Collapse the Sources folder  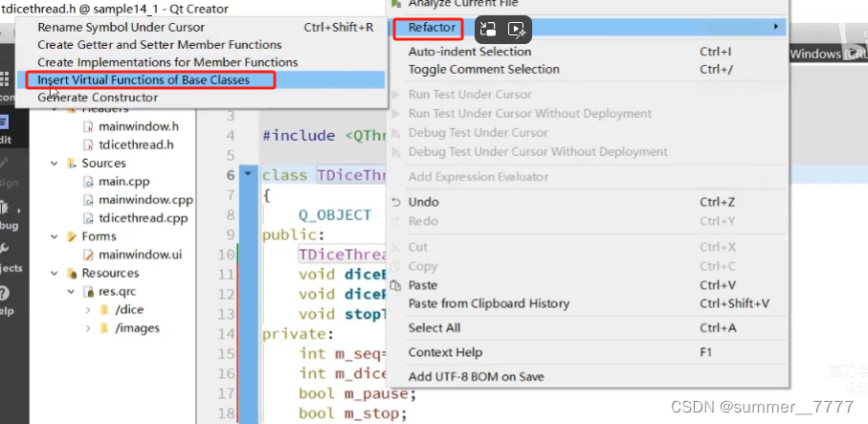click(55, 164)
